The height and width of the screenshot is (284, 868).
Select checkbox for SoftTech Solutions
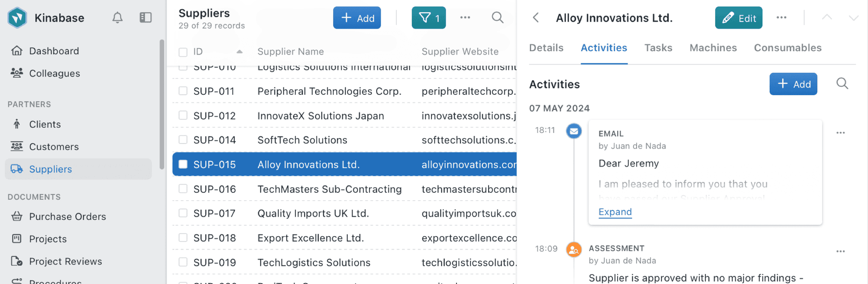click(x=183, y=140)
